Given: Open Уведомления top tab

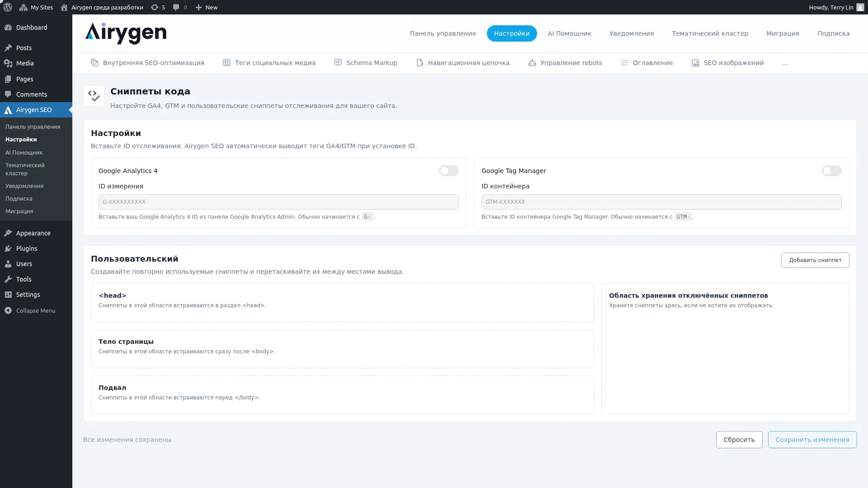Looking at the screenshot, I should point(631,33).
